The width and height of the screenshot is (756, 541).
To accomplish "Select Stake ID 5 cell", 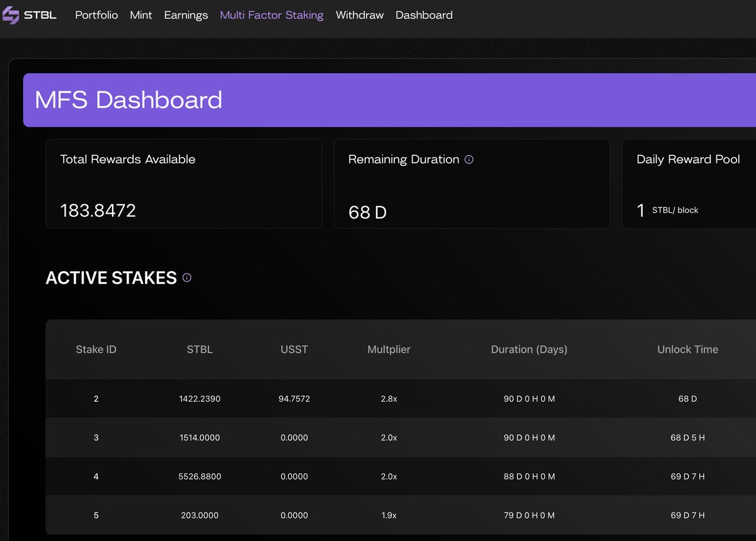I will [96, 515].
